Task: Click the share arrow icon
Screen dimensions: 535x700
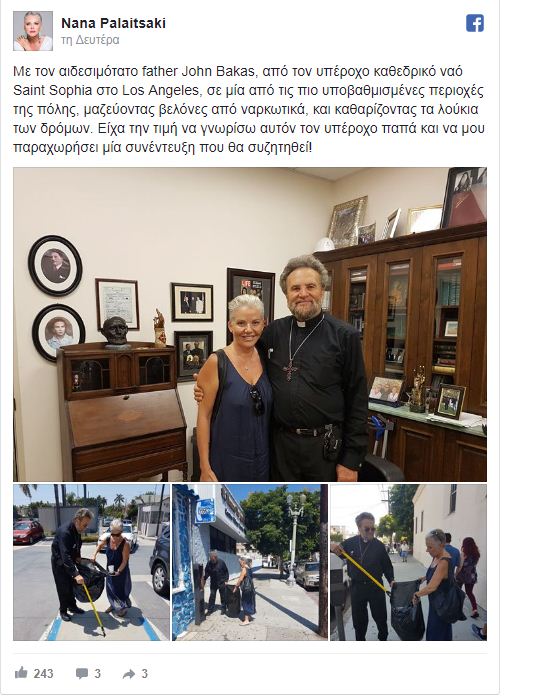Action: (x=129, y=674)
